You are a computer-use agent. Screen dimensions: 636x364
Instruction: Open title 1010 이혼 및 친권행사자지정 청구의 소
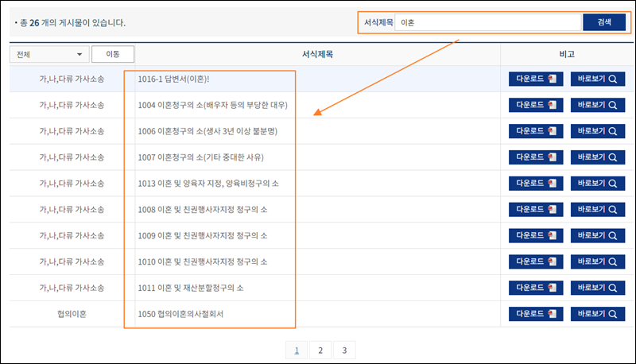(x=203, y=261)
